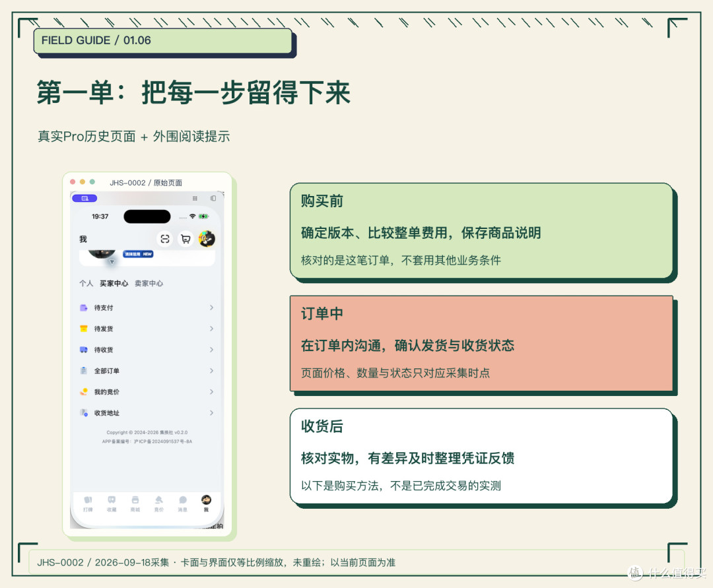713x588 pixels.
Task: Expand the 收货地址 row chevron
Action: click(x=211, y=412)
